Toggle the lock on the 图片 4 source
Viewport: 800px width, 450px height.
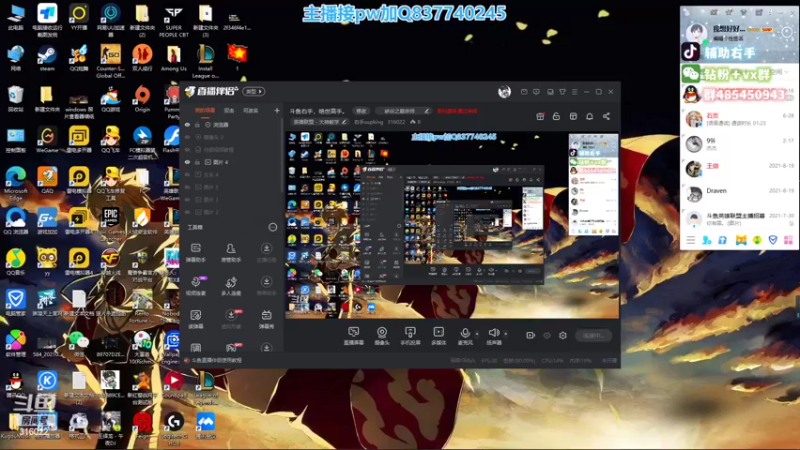pos(197,162)
